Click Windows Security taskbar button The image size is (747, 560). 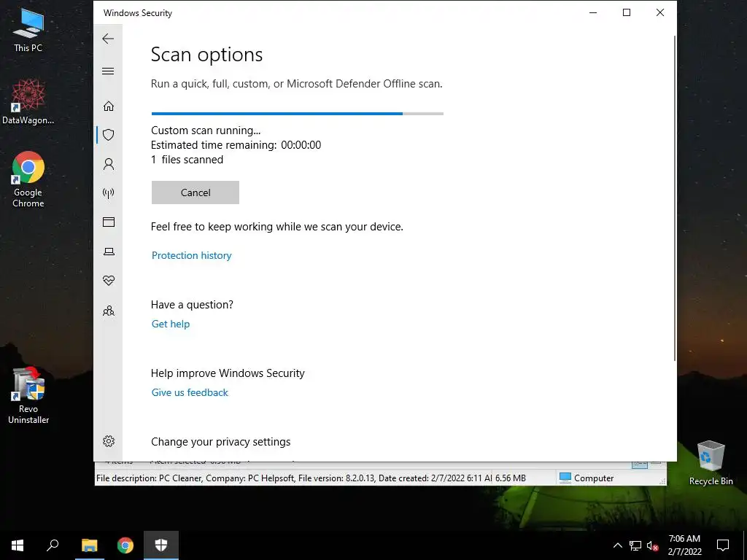pos(161,545)
